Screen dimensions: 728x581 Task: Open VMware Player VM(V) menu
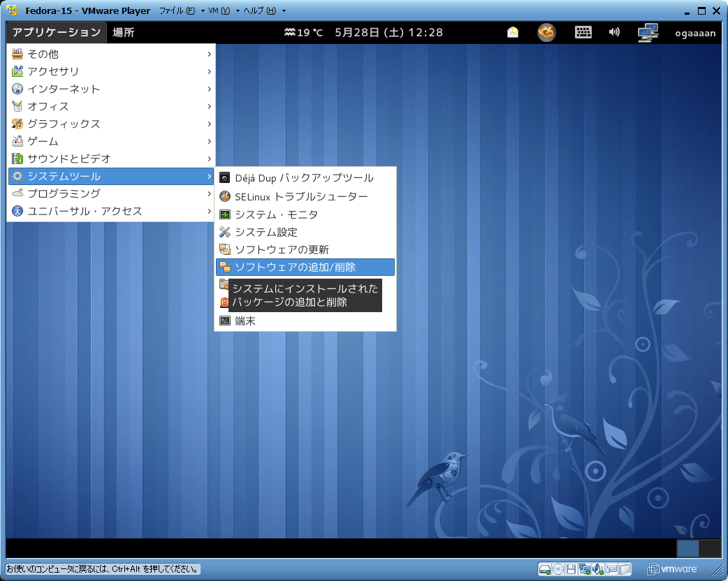pyautogui.click(x=224, y=10)
